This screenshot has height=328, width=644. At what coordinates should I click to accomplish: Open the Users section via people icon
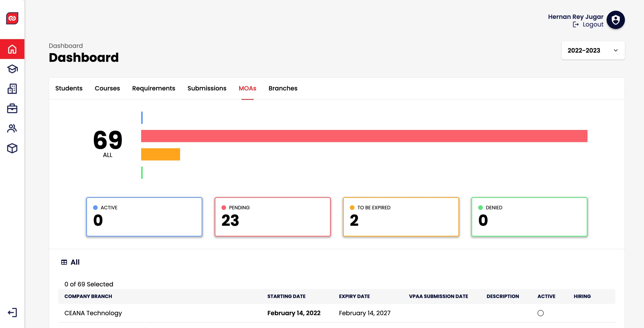tap(12, 128)
